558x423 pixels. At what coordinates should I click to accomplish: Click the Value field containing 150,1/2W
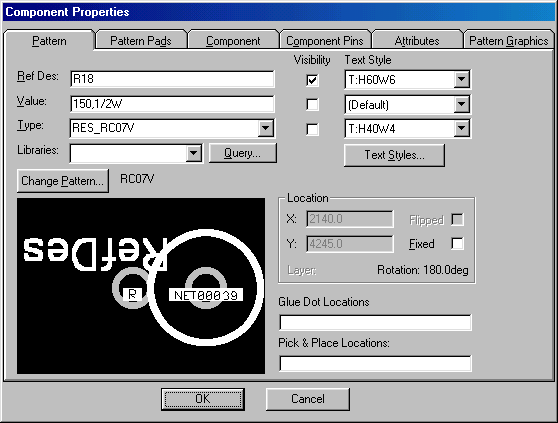172,104
